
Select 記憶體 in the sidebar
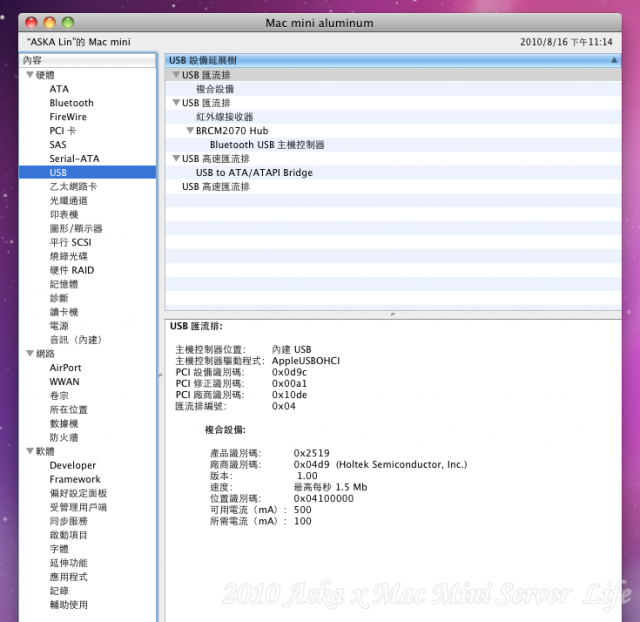pos(64,284)
